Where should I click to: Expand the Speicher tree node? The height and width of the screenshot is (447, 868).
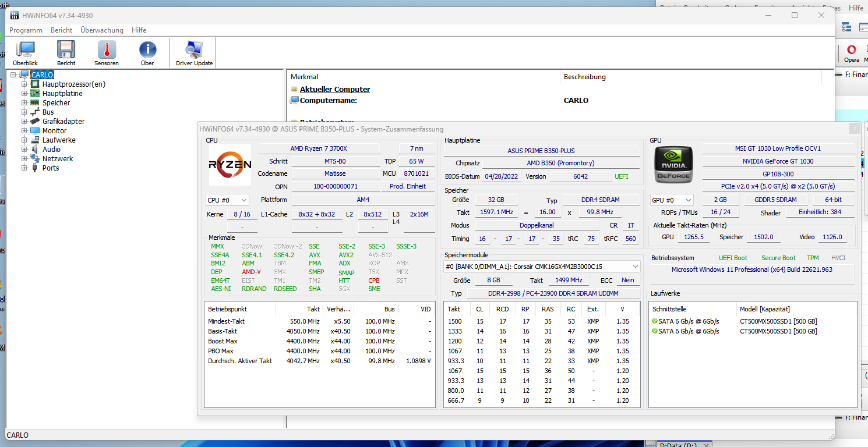point(24,103)
